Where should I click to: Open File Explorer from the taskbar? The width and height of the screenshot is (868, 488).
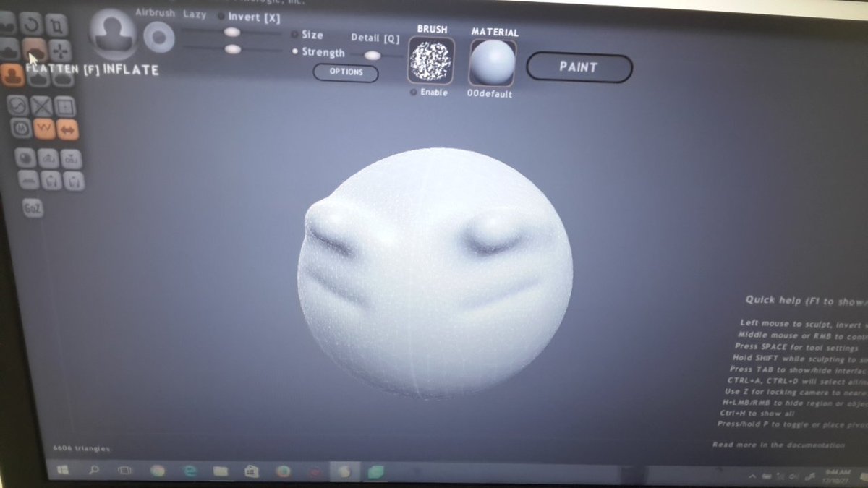(x=221, y=471)
